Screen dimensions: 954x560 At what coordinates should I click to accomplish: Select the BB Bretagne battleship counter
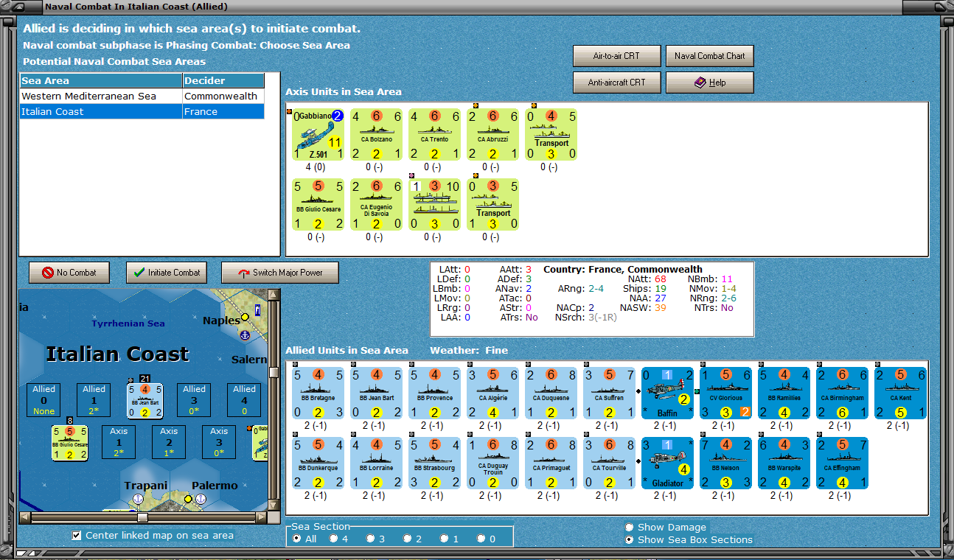pos(318,393)
